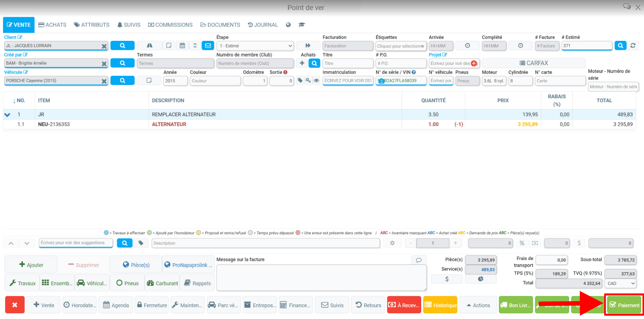Open the Étape dropdown showing 1 - Estimé
The width and height of the screenshot is (644, 319).
[x=255, y=46]
